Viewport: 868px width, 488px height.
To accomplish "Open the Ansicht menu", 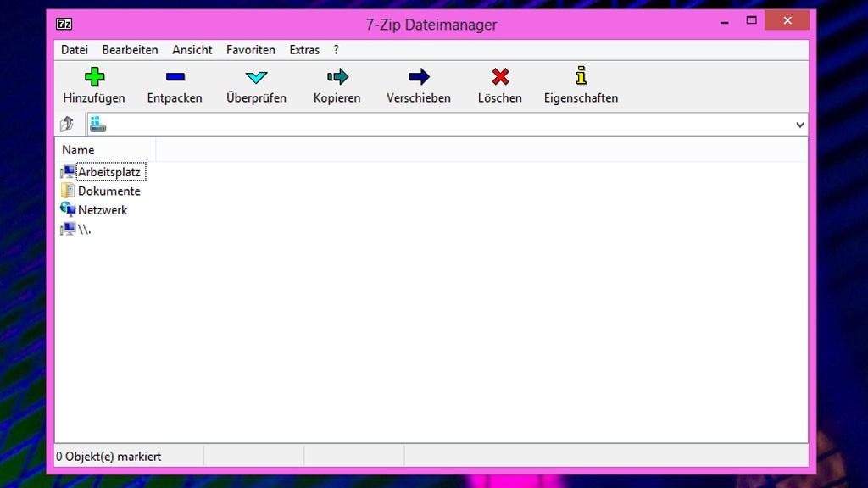I will (x=192, y=49).
